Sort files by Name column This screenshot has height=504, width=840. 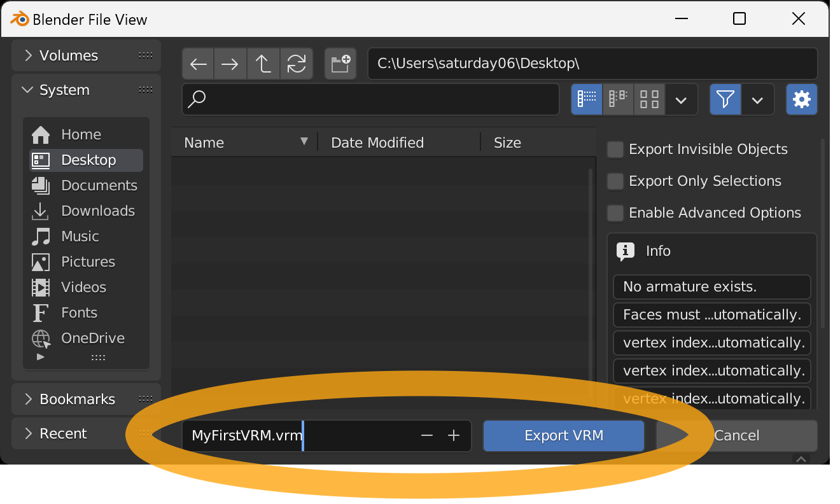coord(244,143)
